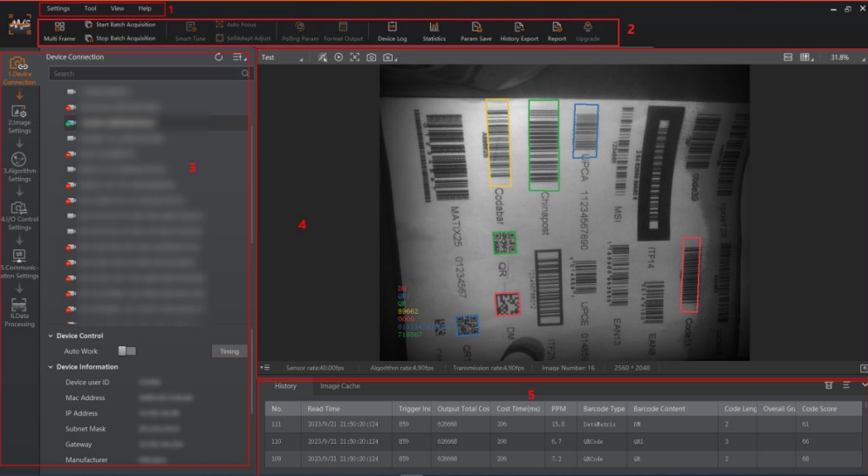Open the Tool menu

[90, 9]
